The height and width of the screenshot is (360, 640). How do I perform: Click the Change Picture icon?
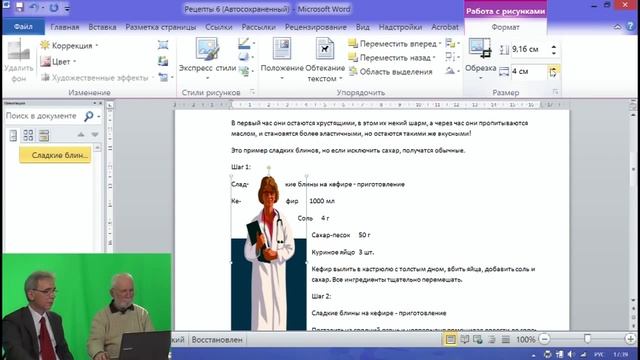click(x=163, y=61)
